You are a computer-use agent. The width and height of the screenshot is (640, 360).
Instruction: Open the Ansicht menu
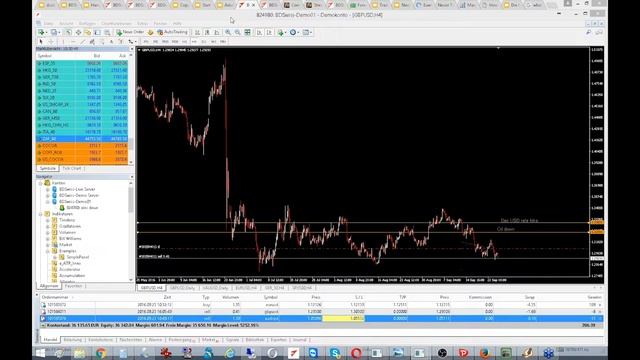click(66, 23)
